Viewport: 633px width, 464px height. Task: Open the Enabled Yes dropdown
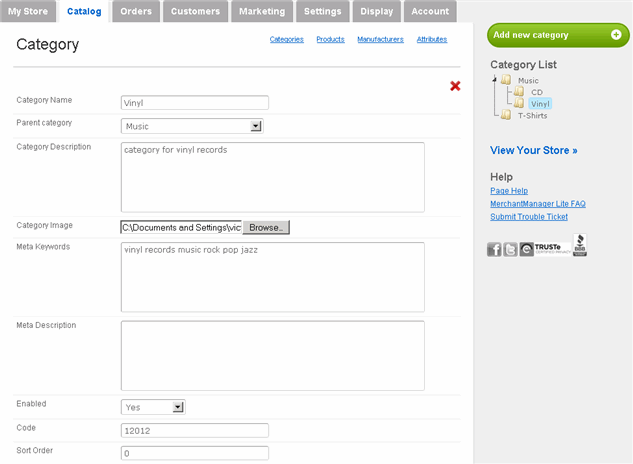(153, 407)
